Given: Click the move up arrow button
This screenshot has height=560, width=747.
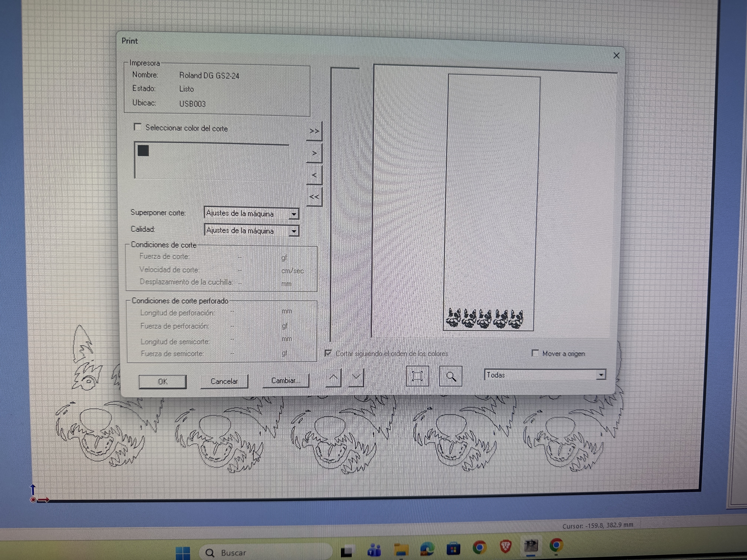Looking at the screenshot, I should point(333,377).
